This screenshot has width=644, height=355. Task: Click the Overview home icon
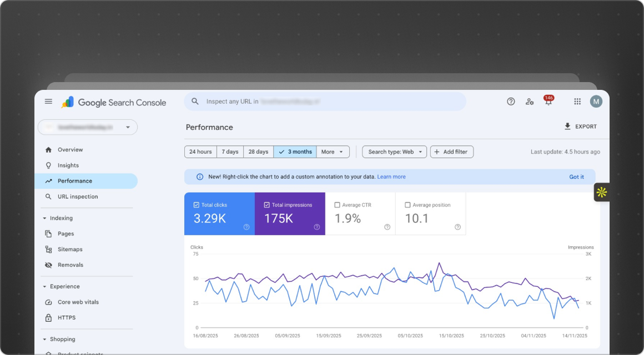click(x=48, y=150)
